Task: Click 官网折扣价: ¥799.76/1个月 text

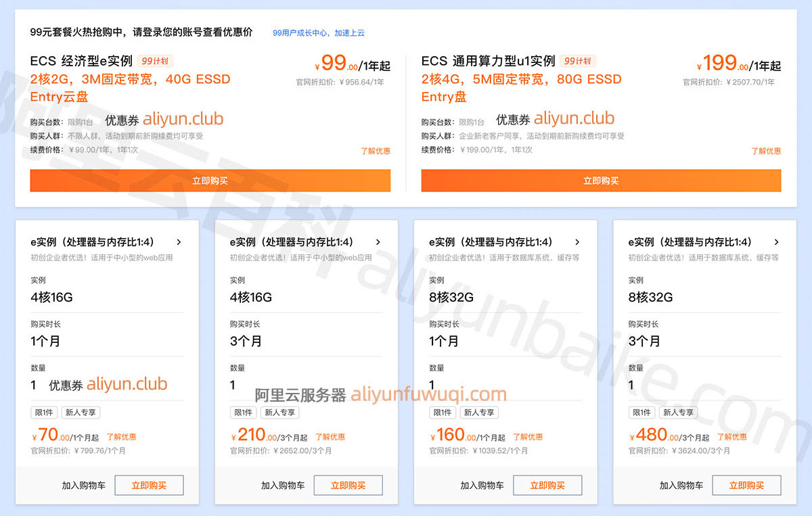Action: tap(78, 450)
